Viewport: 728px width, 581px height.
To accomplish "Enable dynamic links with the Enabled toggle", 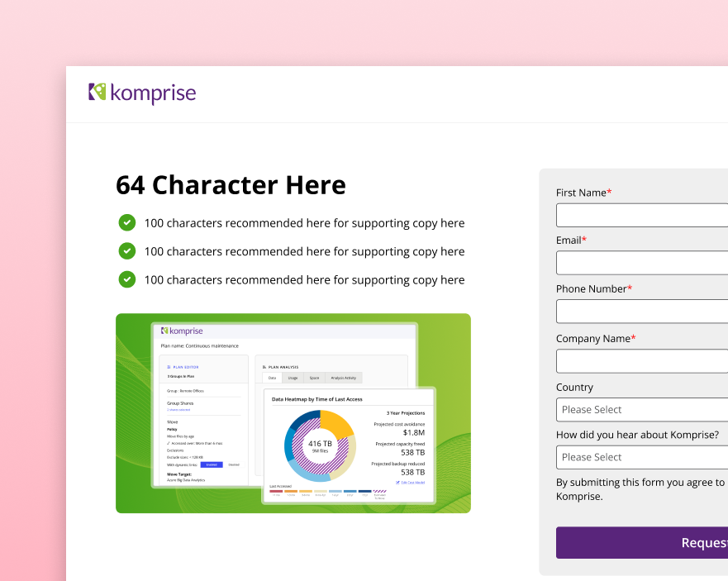I will [x=211, y=464].
